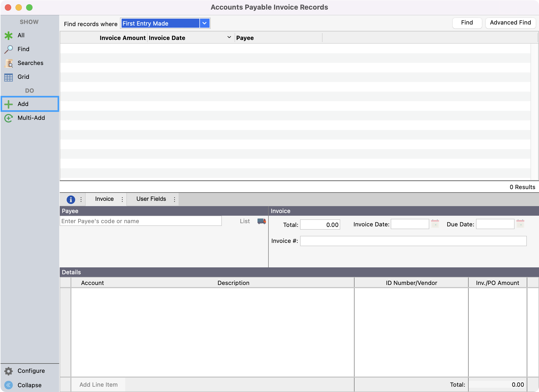Click the payee truck icon
This screenshot has width=539, height=392.
262,221
